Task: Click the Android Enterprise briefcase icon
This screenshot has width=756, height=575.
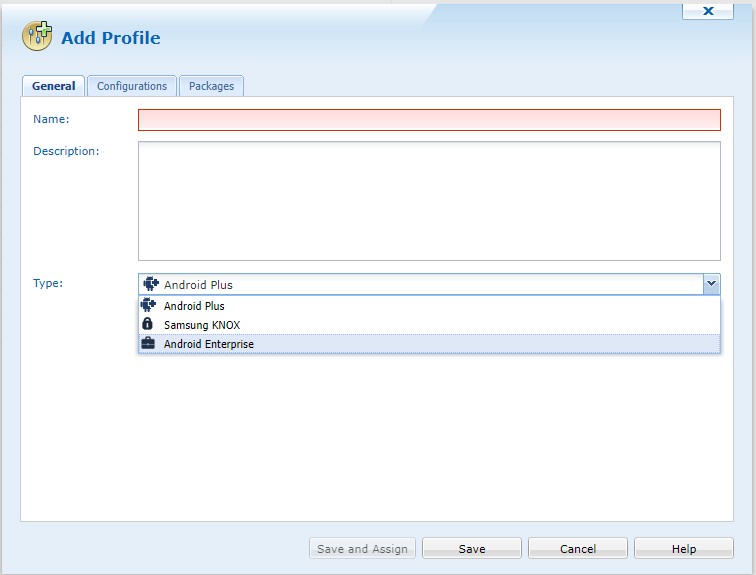Action: (x=148, y=344)
